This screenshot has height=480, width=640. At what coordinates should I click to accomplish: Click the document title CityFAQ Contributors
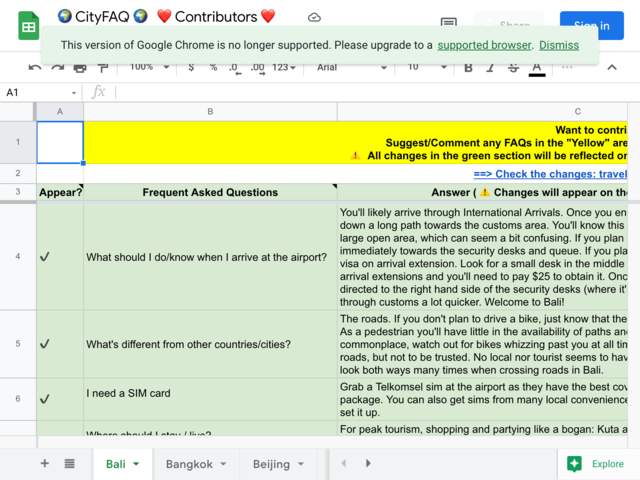[167, 17]
